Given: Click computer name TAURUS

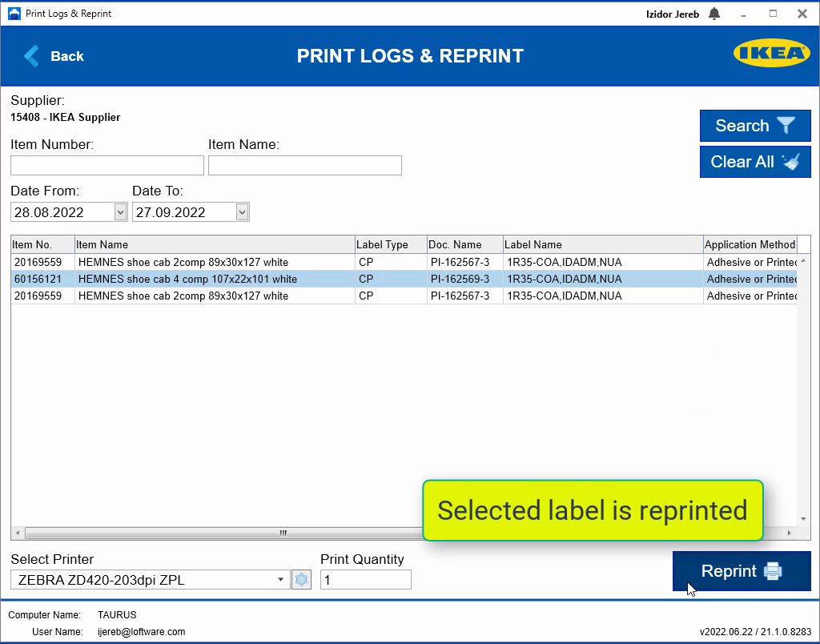Looking at the screenshot, I should point(117,614).
